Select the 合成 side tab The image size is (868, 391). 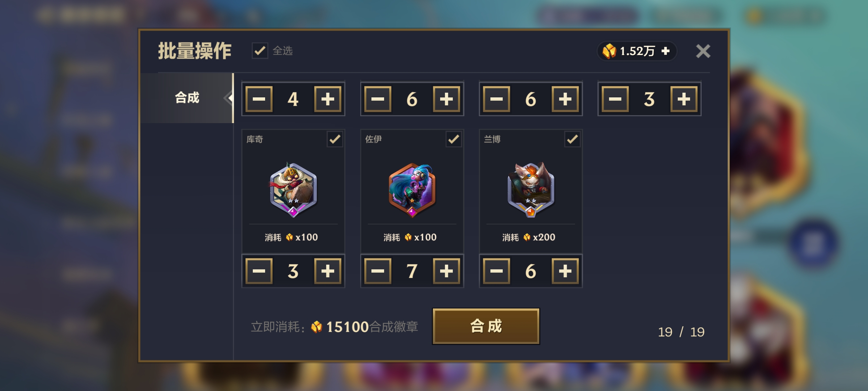[187, 98]
